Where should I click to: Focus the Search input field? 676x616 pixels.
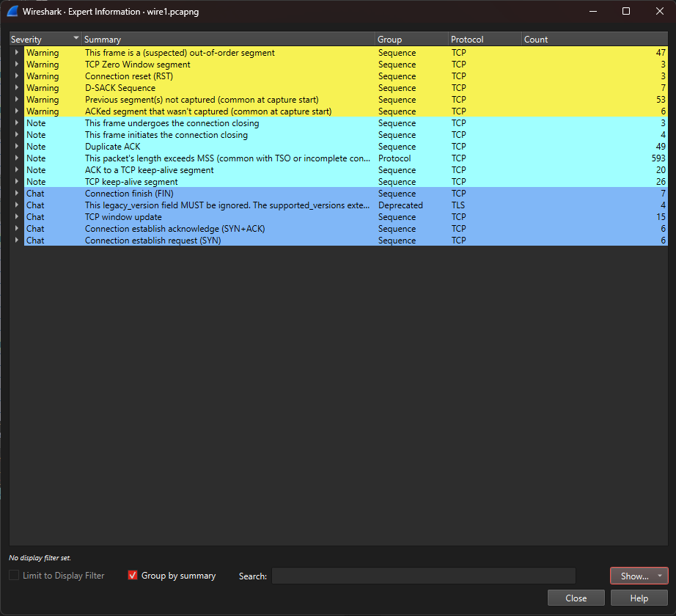tap(423, 576)
